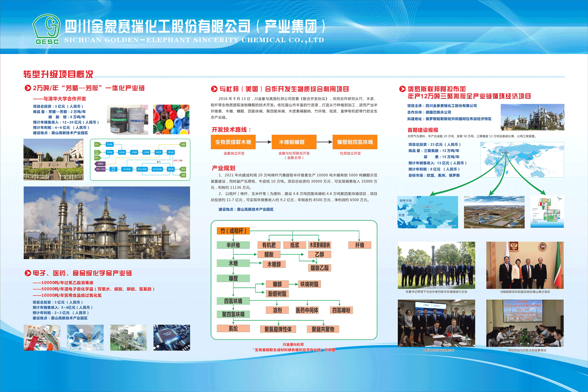The height and width of the screenshot is (392, 588).
Task: Click the 木糖醇 flowchart node
Action: pos(274,264)
